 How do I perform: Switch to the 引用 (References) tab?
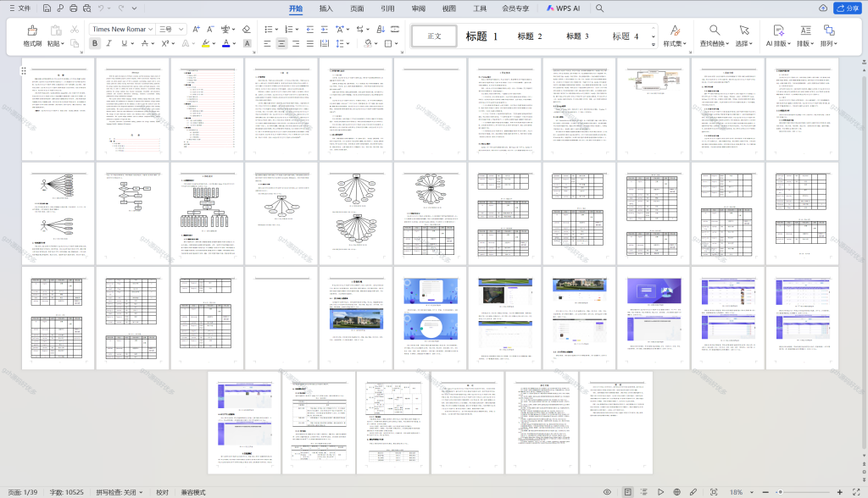click(x=387, y=8)
